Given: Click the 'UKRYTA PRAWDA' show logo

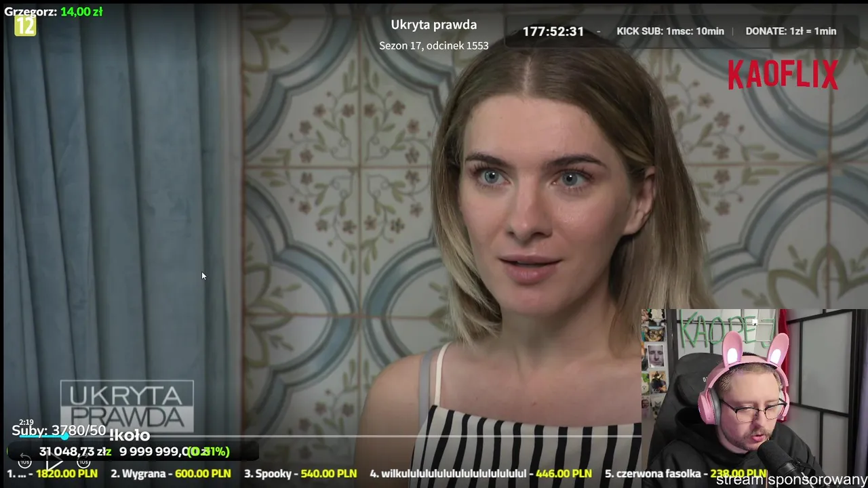Looking at the screenshot, I should (127, 406).
